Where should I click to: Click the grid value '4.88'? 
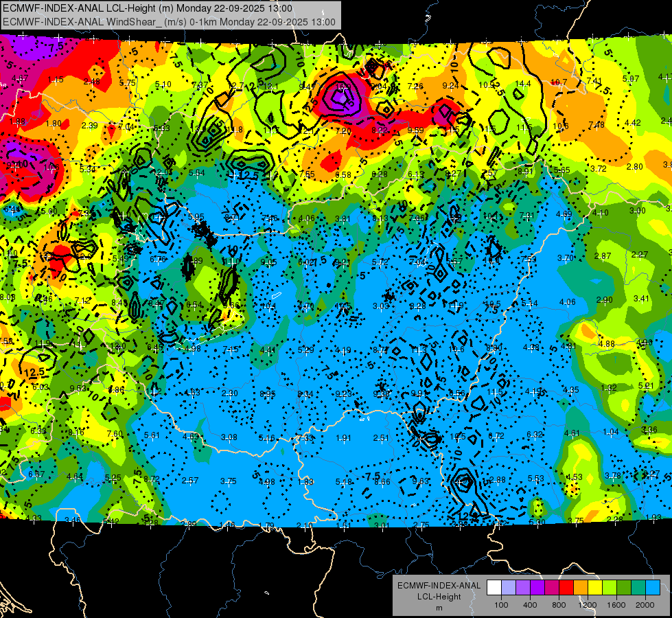point(606,343)
